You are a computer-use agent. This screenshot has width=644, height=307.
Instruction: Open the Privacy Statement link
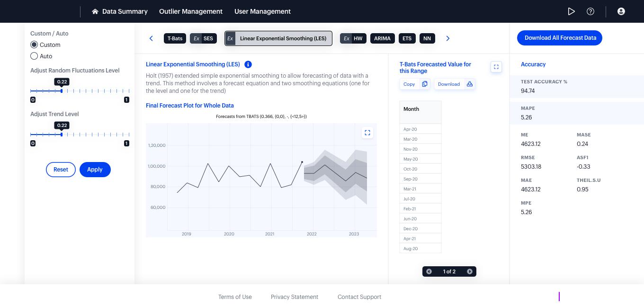click(295, 297)
